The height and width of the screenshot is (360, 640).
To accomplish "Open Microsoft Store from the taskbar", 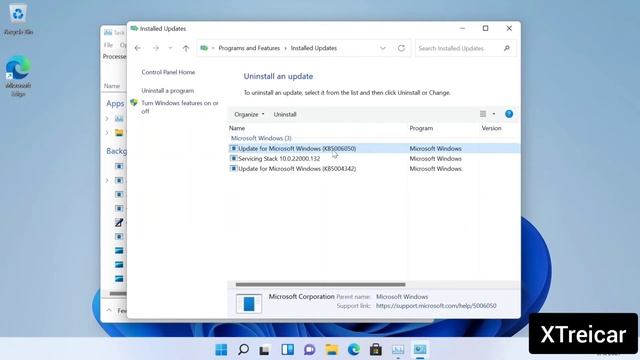I will click(376, 349).
